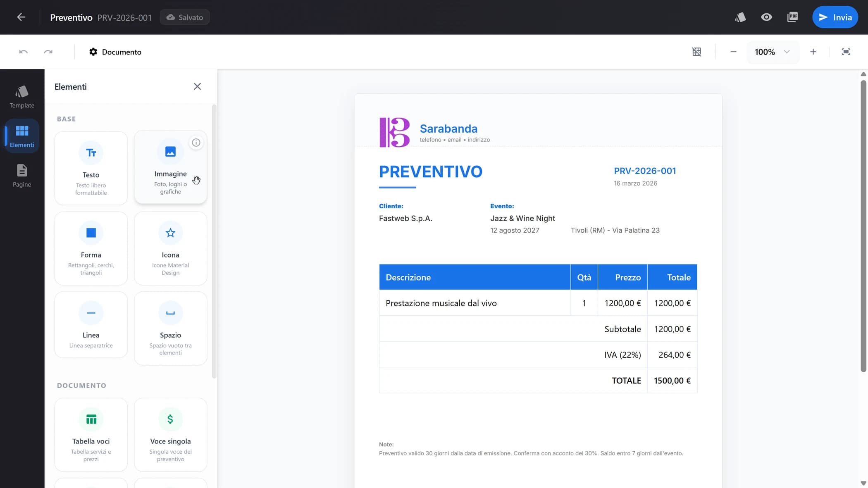Zoom in with the plus icon
This screenshot has width=868, height=488.
(813, 52)
